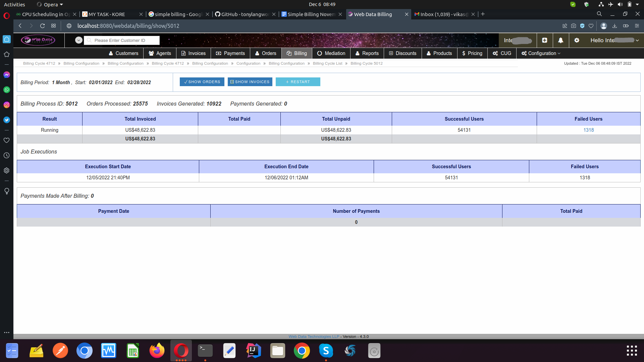Screen dimensions: 644x362
Task: Expand the Configuration menu dropdown
Action: click(541, 53)
